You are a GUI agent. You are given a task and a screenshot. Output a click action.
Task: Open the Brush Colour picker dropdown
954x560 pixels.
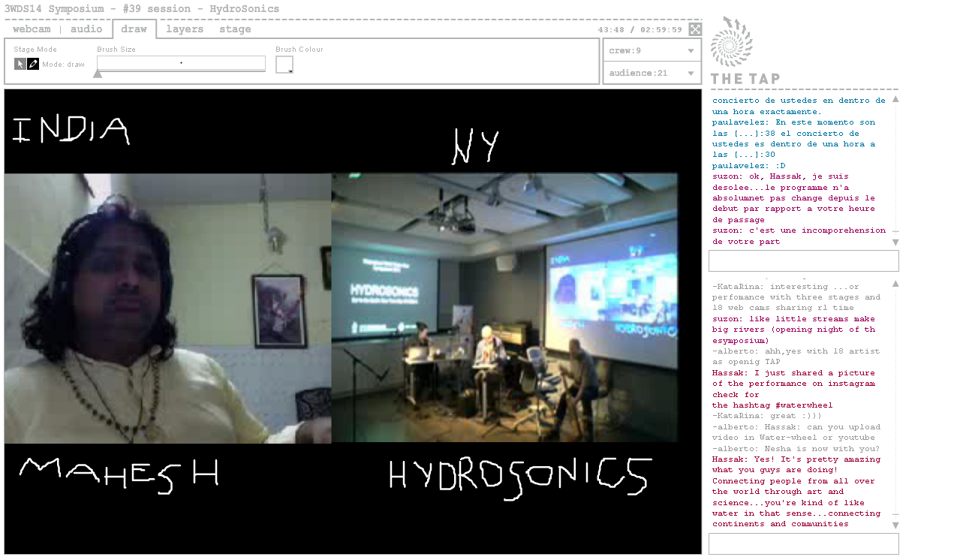click(284, 65)
